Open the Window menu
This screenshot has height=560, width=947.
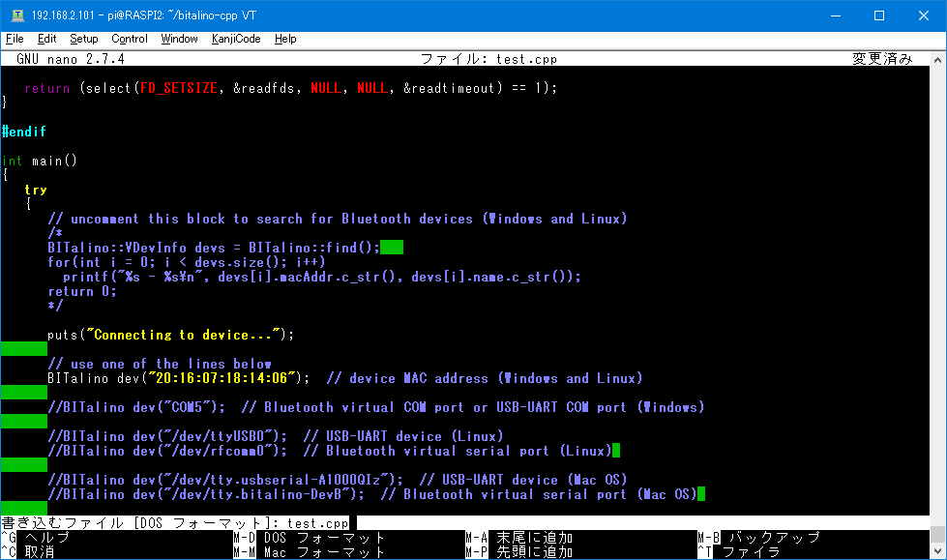coord(179,39)
